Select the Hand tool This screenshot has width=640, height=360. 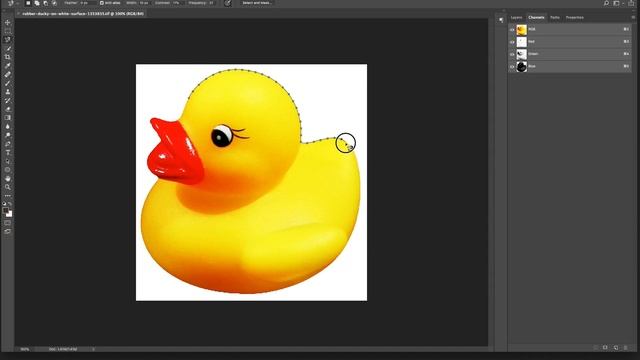tap(8, 178)
